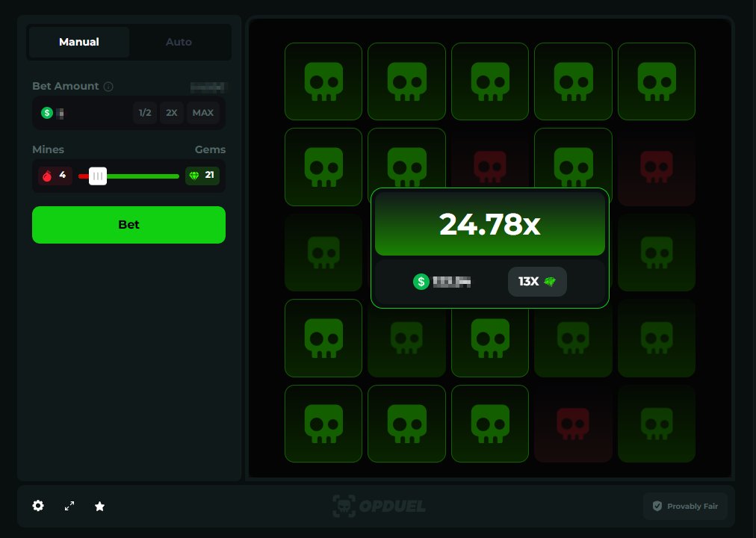756x538 pixels.
Task: Switch to the Manual tab
Action: pos(79,42)
